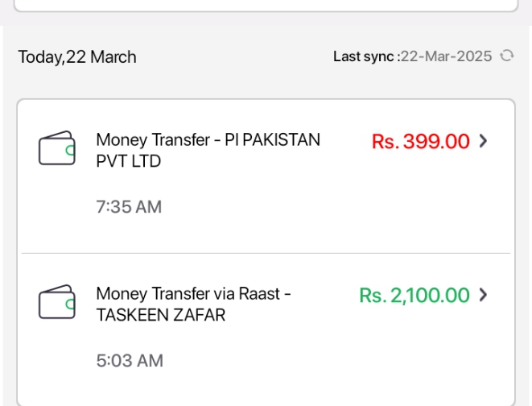Tap wallet icon for PI PAKISTAN transfer
Screen dimensions: 532x406
(x=56, y=148)
